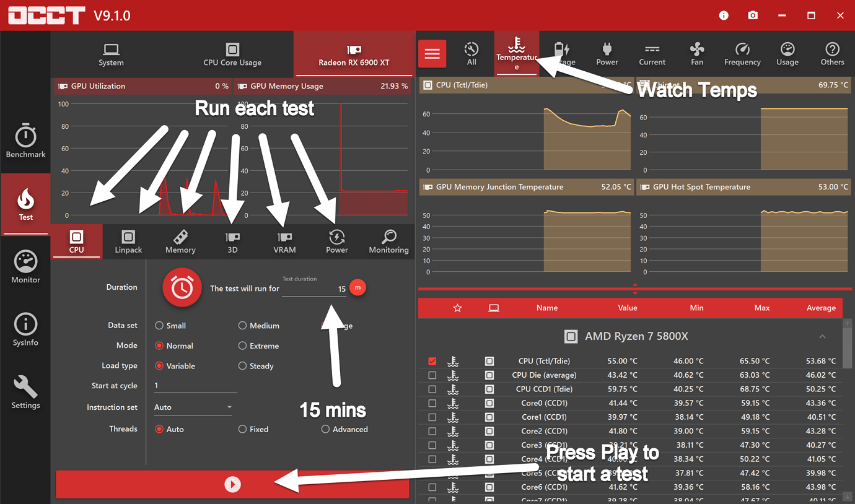Check the CPU Die (average) sensor checkbox

tap(432, 375)
